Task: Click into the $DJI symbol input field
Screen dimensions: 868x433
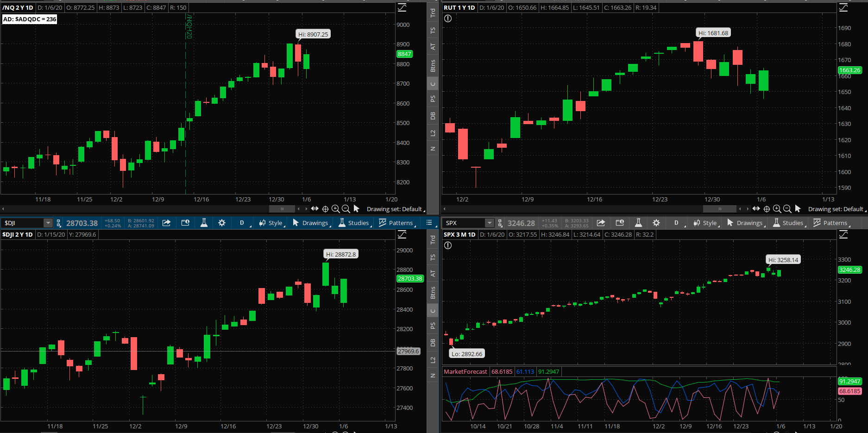Action: pos(23,223)
